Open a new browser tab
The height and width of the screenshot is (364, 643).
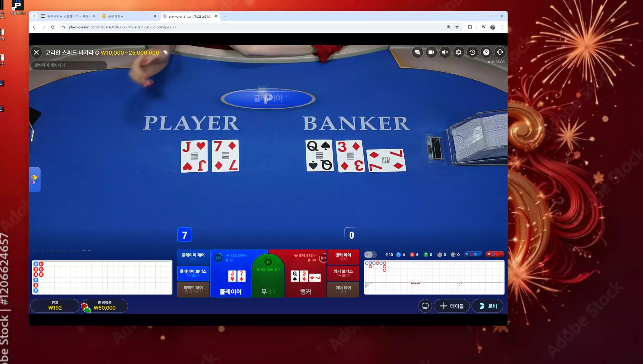coord(225,16)
